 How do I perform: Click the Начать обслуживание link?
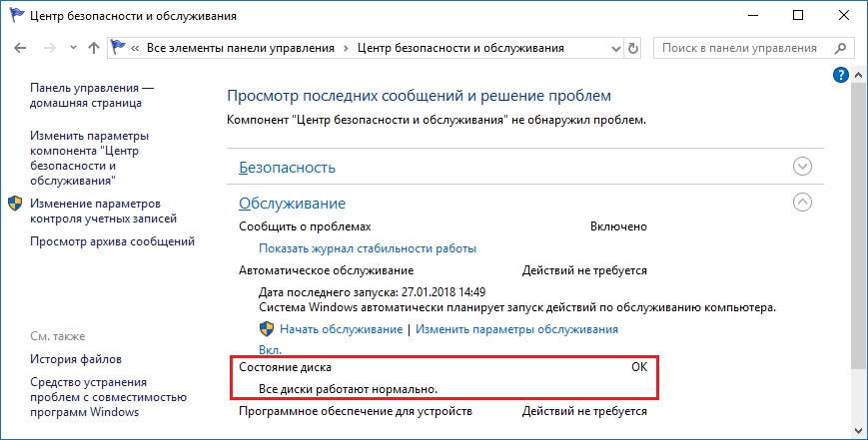pyautogui.click(x=341, y=329)
